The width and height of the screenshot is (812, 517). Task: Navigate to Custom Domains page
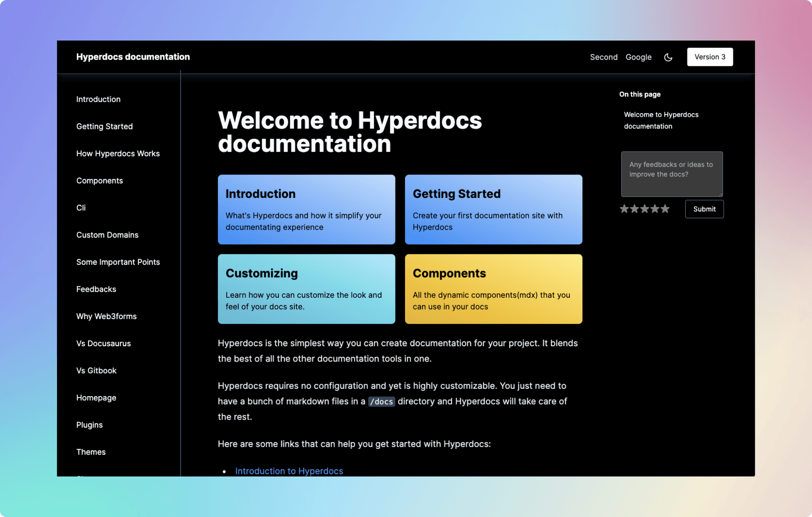[x=107, y=235]
